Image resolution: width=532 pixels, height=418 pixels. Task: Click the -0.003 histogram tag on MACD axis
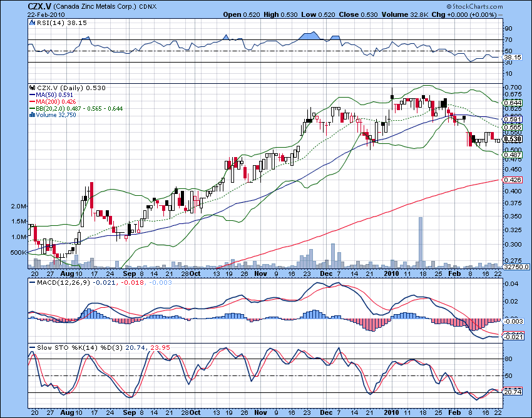(514, 321)
